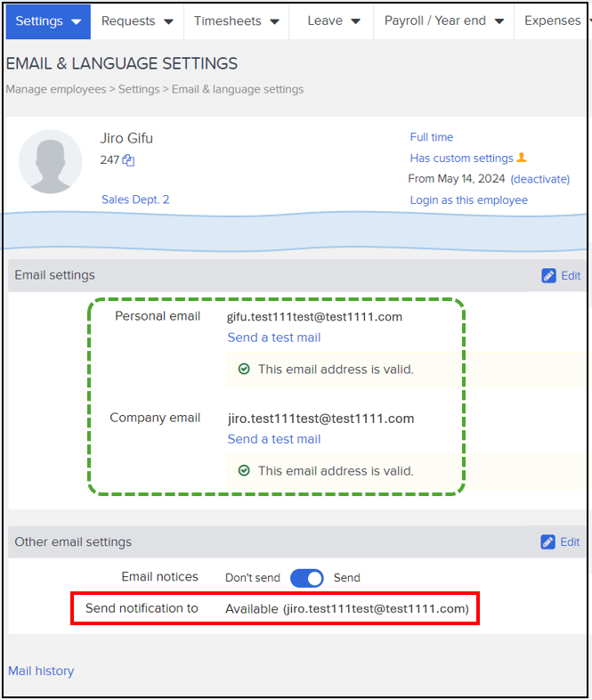Send a test mail to company email
Viewport: 592px width, 700px height.
pyautogui.click(x=273, y=439)
